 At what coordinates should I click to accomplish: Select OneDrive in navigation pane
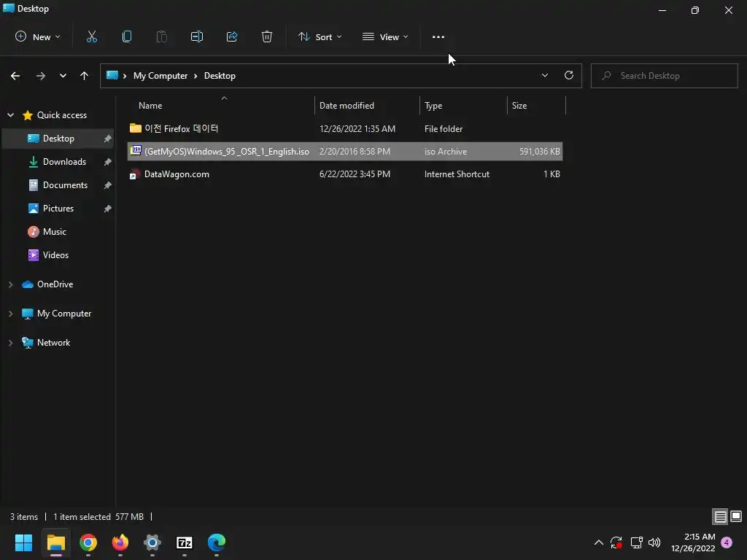tap(55, 284)
